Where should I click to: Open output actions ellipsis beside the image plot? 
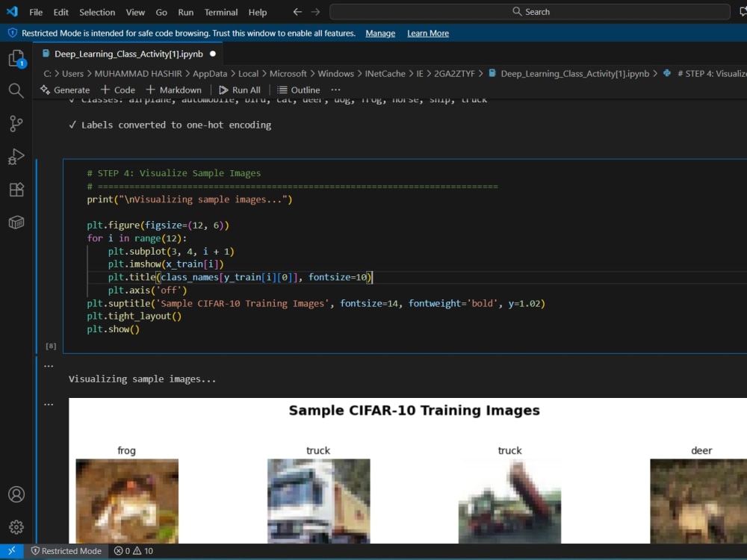[49, 405]
